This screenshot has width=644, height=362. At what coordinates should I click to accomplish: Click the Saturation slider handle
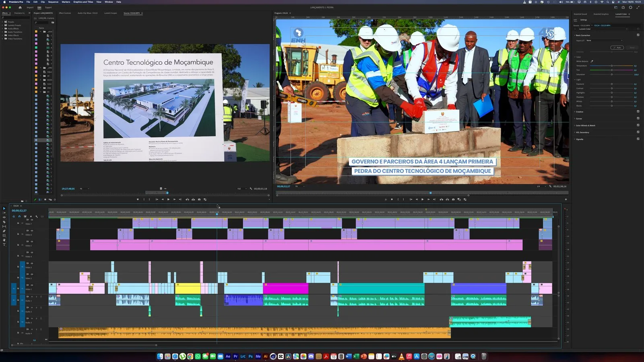coord(612,74)
